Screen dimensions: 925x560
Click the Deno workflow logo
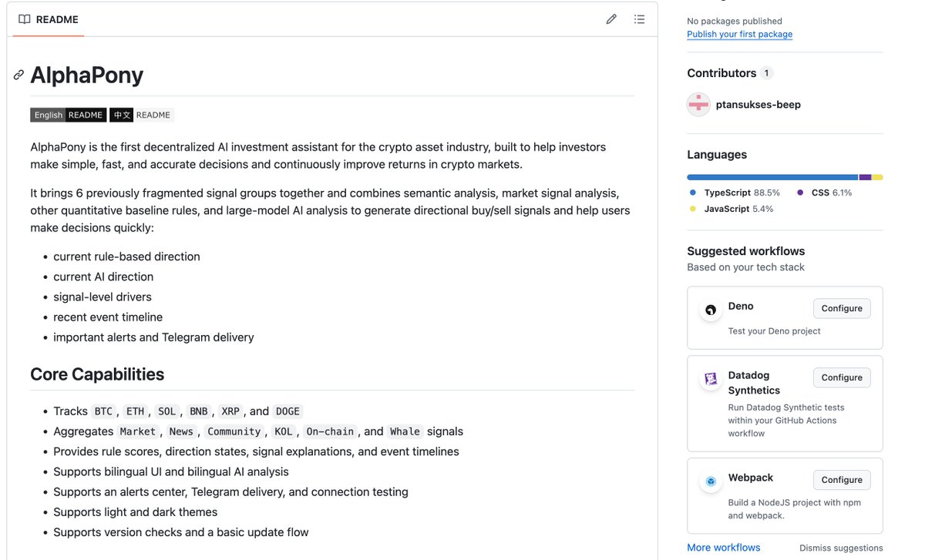point(711,310)
